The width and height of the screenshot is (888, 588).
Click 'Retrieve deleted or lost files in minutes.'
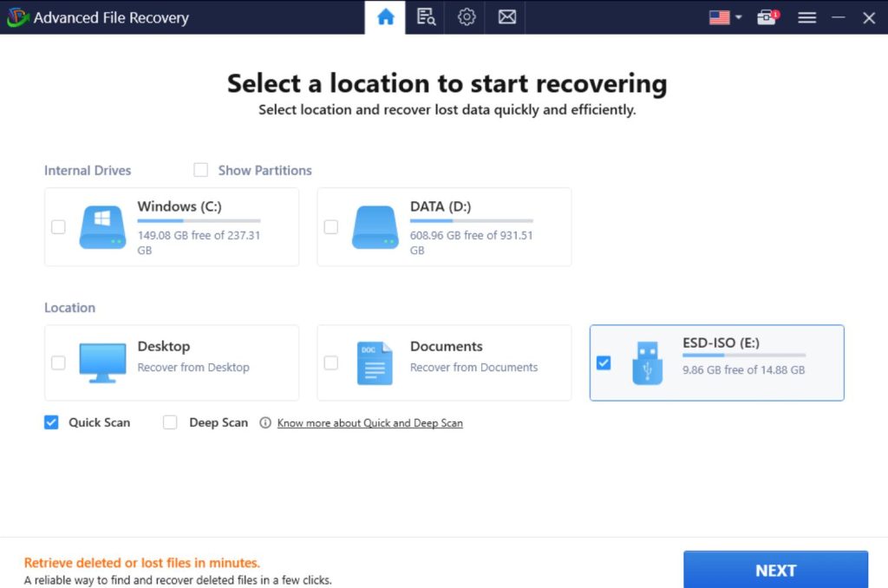click(141, 563)
